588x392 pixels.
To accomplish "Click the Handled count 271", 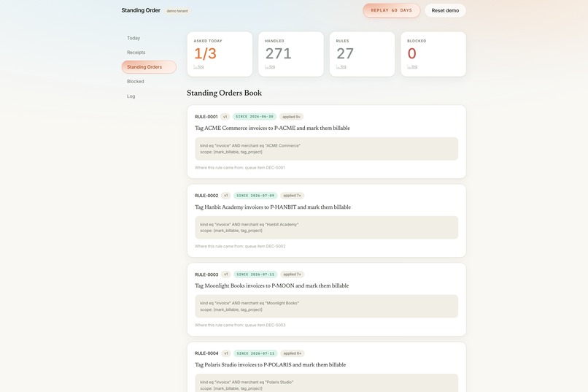I will tap(278, 53).
